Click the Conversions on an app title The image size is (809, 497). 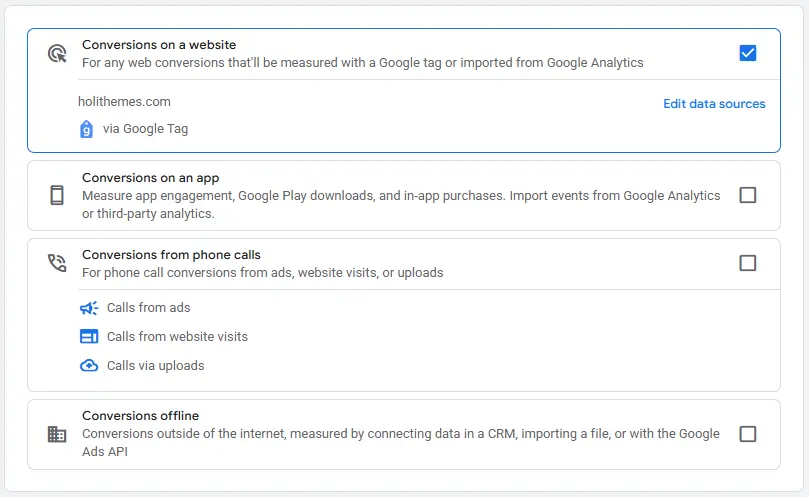150,178
